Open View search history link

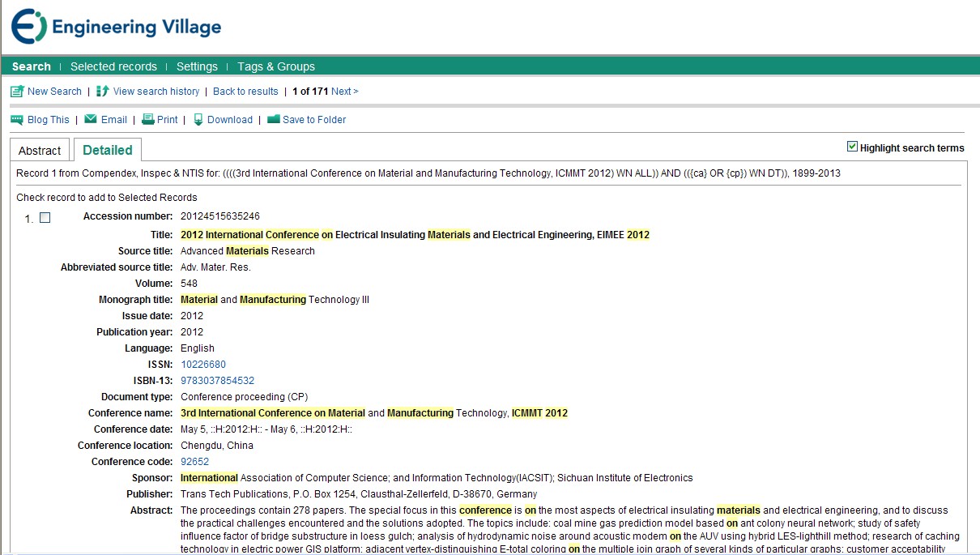pyautogui.click(x=156, y=92)
